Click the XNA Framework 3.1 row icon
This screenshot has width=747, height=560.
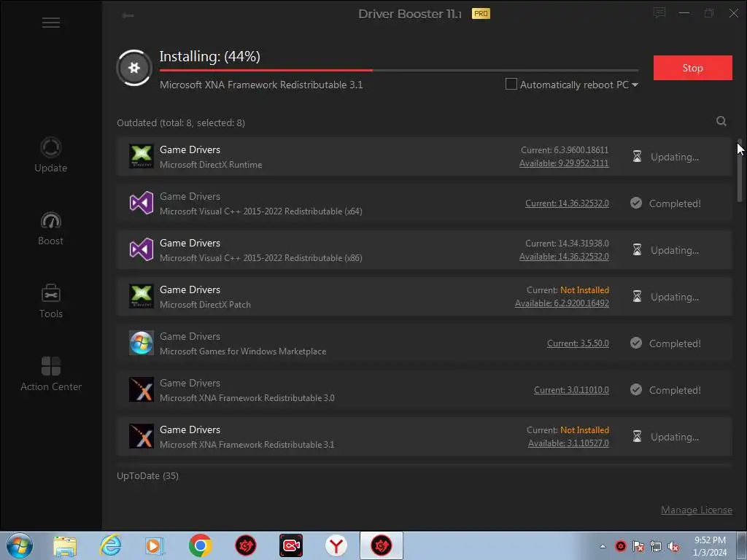click(142, 436)
